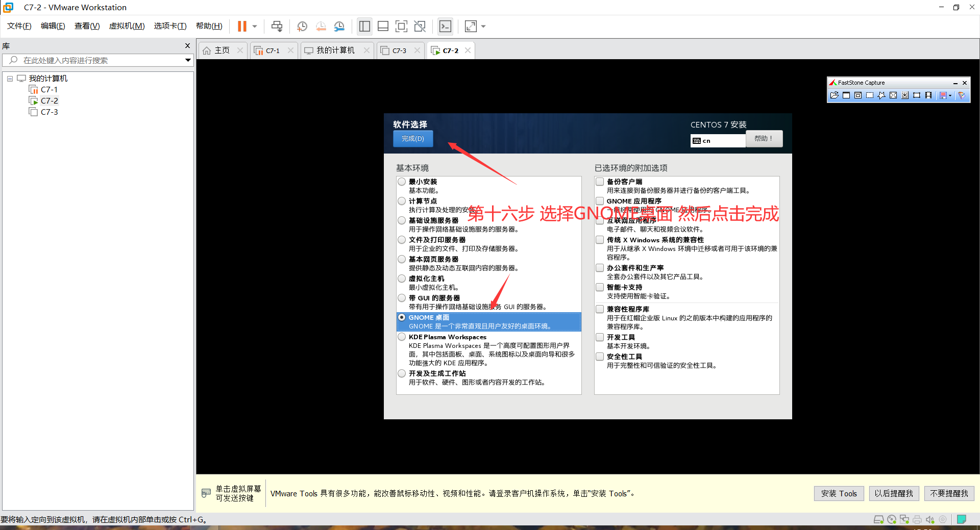
Task: Capture rectangular region in FastStone Capture
Action: click(870, 95)
